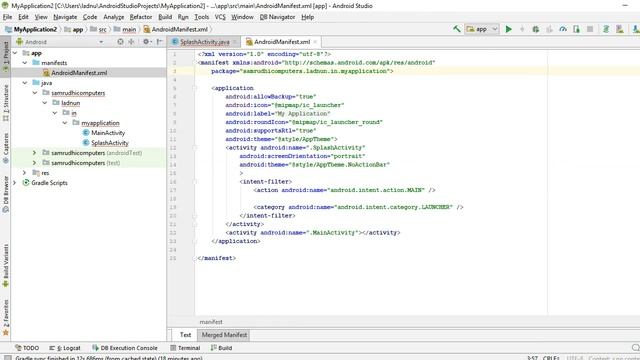Open the TODO tool window

coord(27,348)
